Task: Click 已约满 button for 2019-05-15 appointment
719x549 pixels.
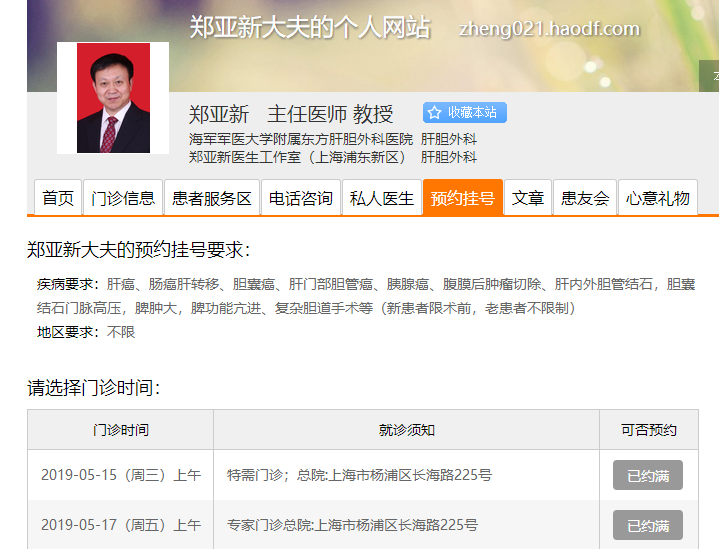Action: tap(647, 475)
